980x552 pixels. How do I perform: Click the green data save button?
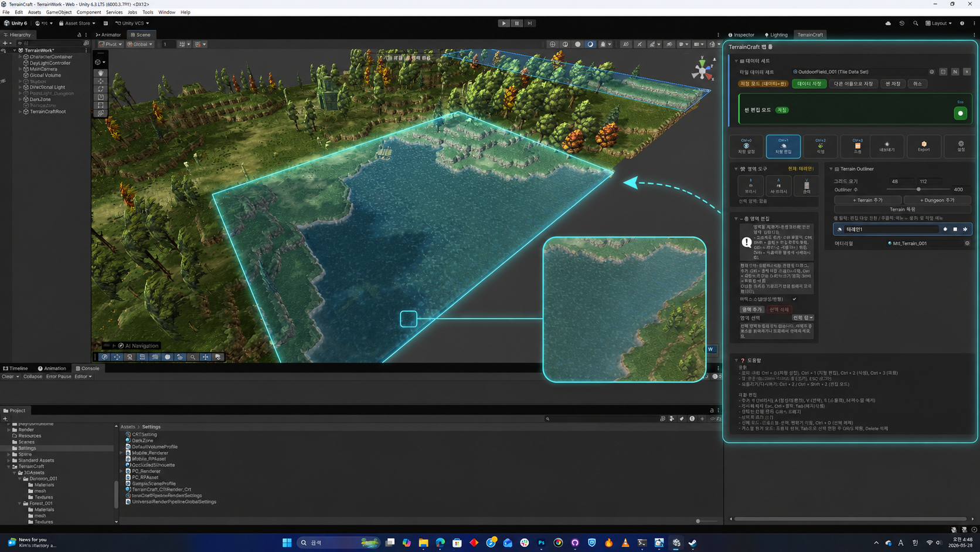(x=809, y=84)
